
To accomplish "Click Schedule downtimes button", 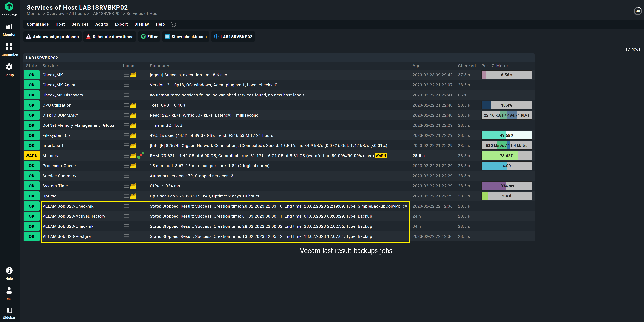I will click(110, 37).
